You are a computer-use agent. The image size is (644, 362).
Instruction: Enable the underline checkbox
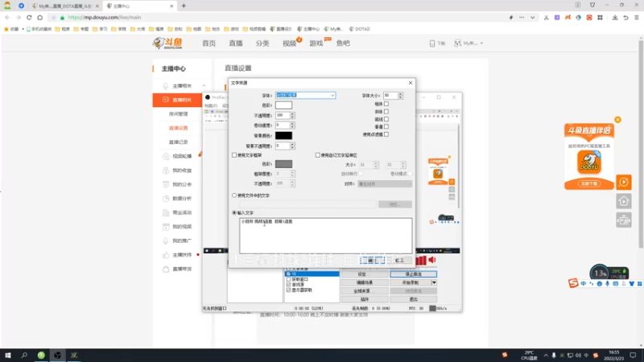[386, 119]
